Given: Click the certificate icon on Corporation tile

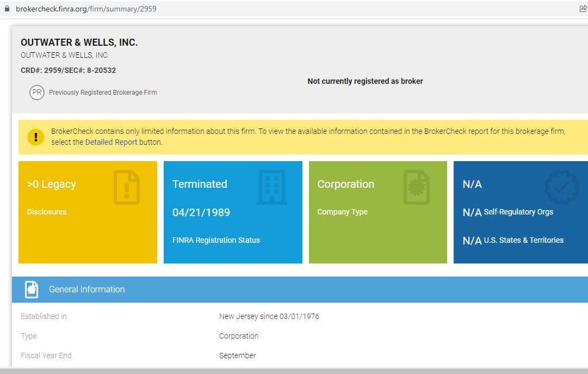Looking at the screenshot, I should click(x=417, y=188).
